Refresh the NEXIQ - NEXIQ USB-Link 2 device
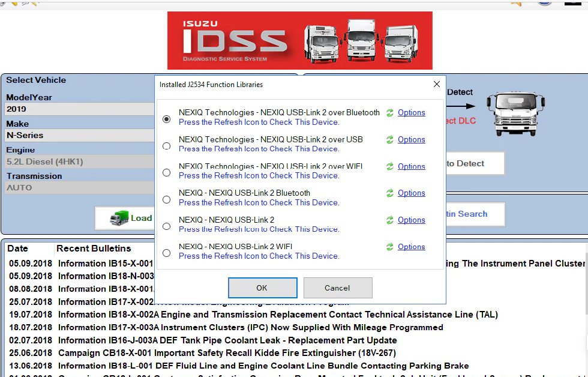The height and width of the screenshot is (377, 588). point(390,220)
